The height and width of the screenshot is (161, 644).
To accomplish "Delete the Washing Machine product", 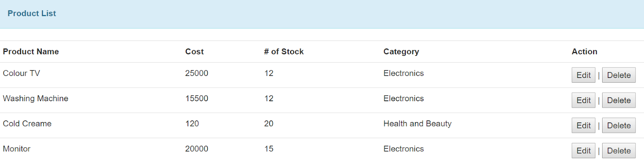I will [x=619, y=100].
